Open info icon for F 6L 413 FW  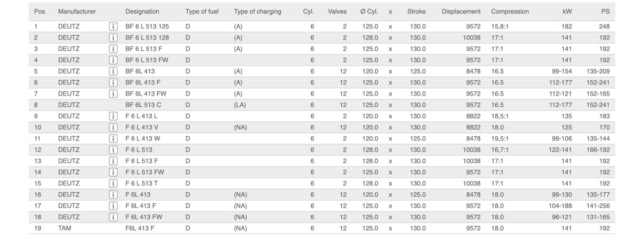pos(113,217)
